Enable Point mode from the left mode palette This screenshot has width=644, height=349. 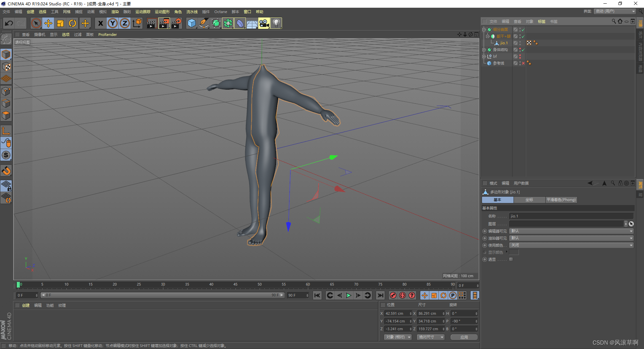click(x=6, y=91)
